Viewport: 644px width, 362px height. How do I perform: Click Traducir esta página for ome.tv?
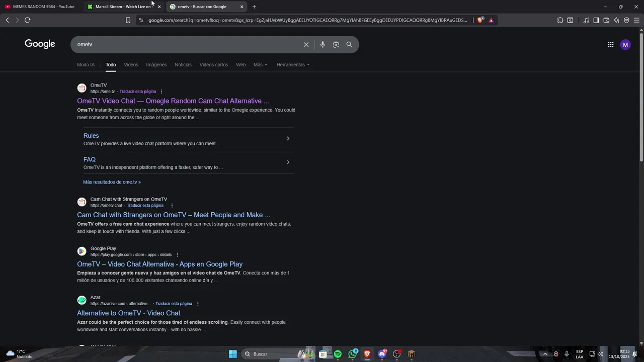[138, 92]
